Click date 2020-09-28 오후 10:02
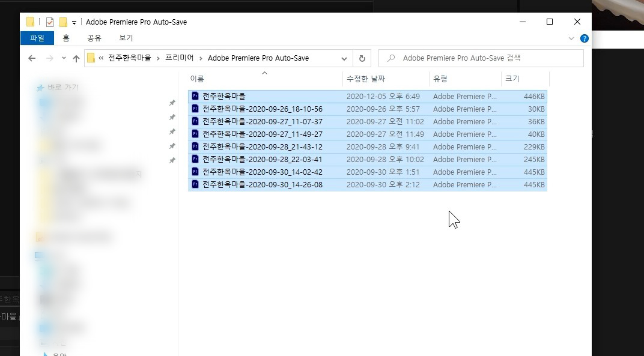The image size is (644, 356). tap(385, 159)
